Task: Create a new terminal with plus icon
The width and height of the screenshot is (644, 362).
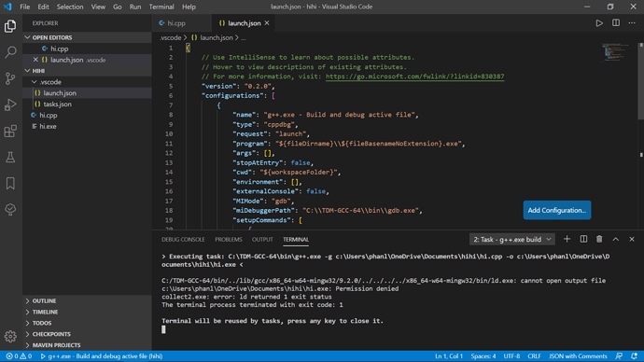Action: 567,239
